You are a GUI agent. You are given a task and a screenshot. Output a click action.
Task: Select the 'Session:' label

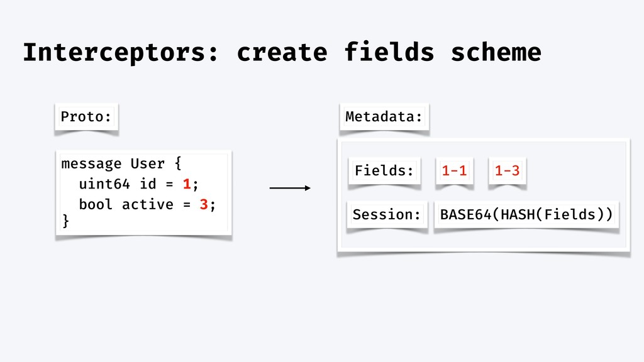pyautogui.click(x=387, y=214)
